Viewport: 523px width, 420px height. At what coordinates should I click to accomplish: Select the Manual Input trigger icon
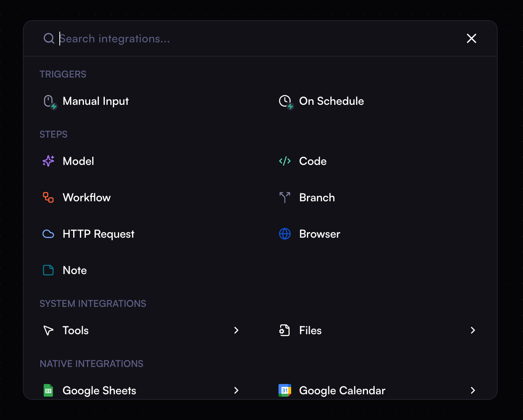click(49, 101)
